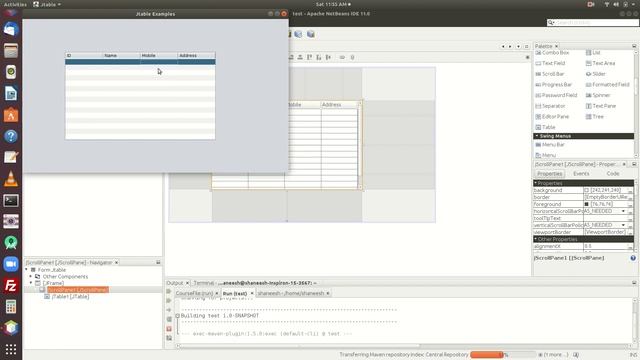Switch to the Events tab in Properties
This screenshot has width=640, height=360.
(x=581, y=173)
